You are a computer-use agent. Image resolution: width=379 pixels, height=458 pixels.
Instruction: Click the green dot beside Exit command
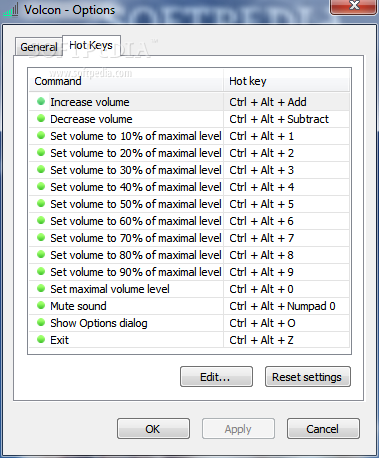pyautogui.click(x=41, y=339)
